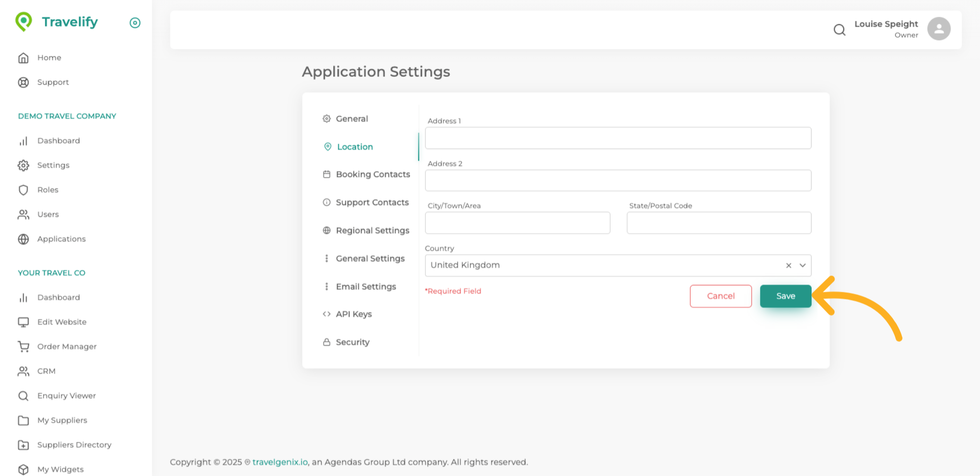Collapse sidebar using the circular target icon
Viewport: 980px width, 476px height.
(x=135, y=23)
